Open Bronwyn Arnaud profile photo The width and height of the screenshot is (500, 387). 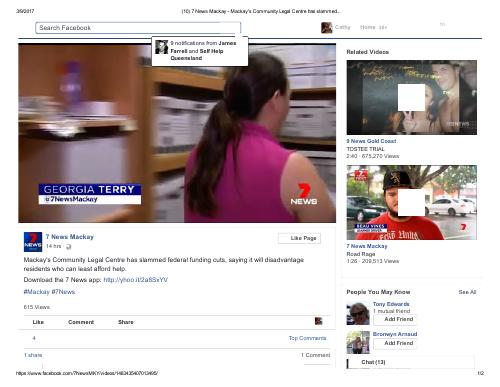(x=358, y=342)
